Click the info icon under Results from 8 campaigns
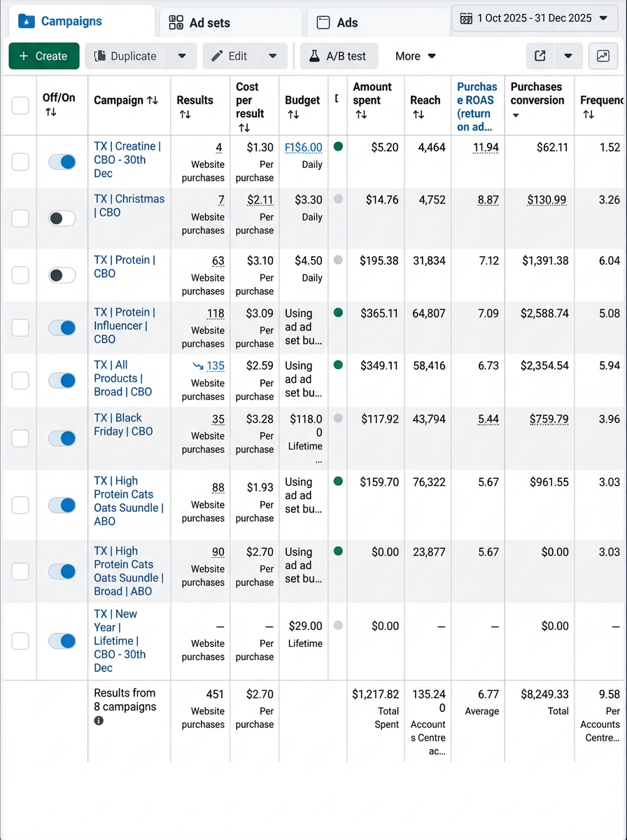Screen dimensions: 627x840 (x=99, y=720)
